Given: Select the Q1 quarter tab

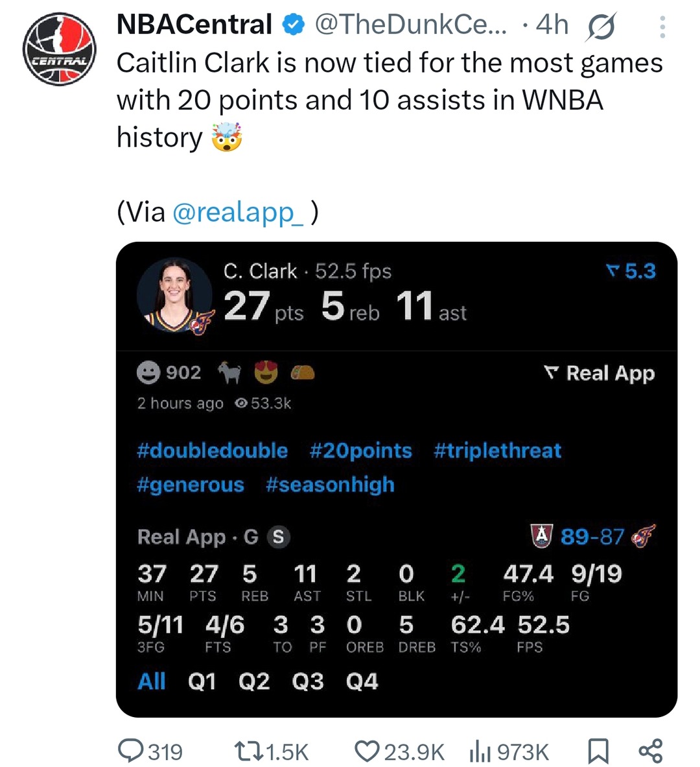Looking at the screenshot, I should coord(202,681).
